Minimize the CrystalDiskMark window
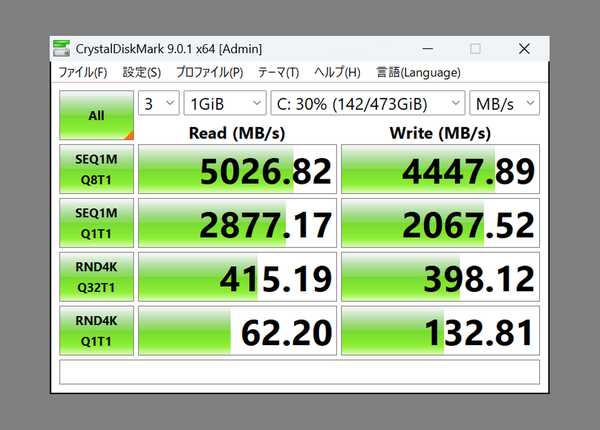Image resolution: width=600 pixels, height=430 pixels. 427,49
